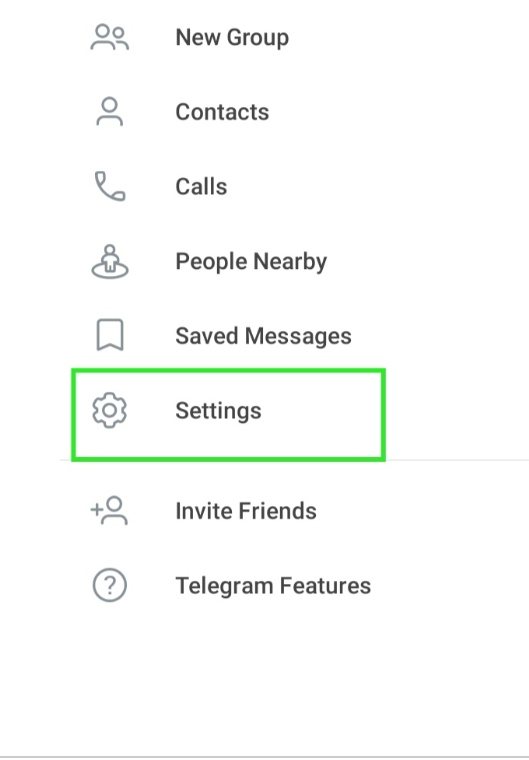
Task: Click the New Group people icon
Action: (110, 37)
